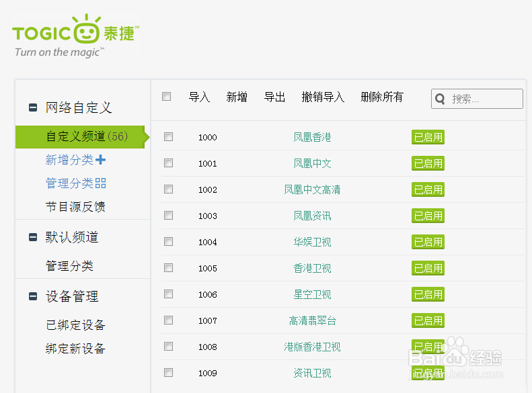Viewport: 532px width, 393px height.
Task: Check the box for channel 1009
Action: click(168, 373)
